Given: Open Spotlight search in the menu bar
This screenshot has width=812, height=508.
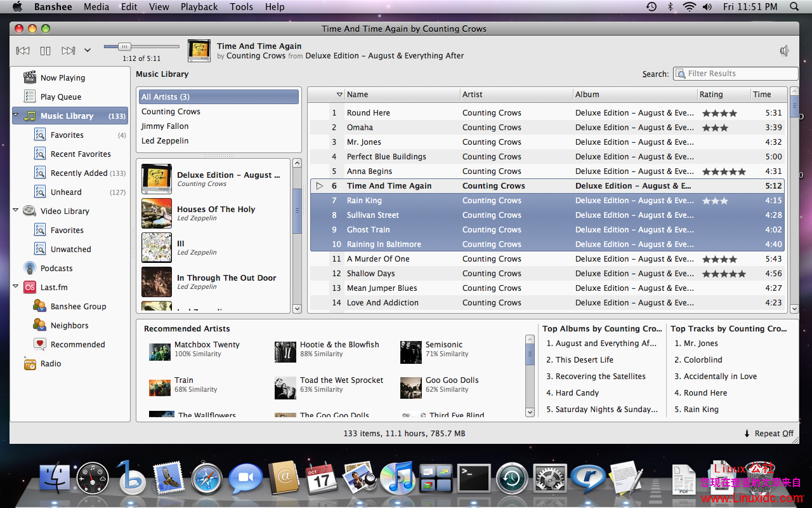Looking at the screenshot, I should click(794, 6).
